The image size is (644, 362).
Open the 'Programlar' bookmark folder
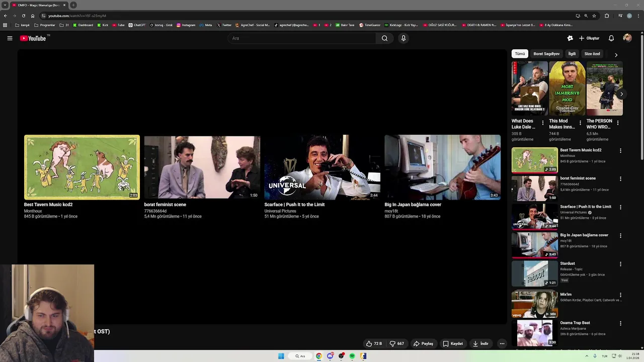point(45,25)
